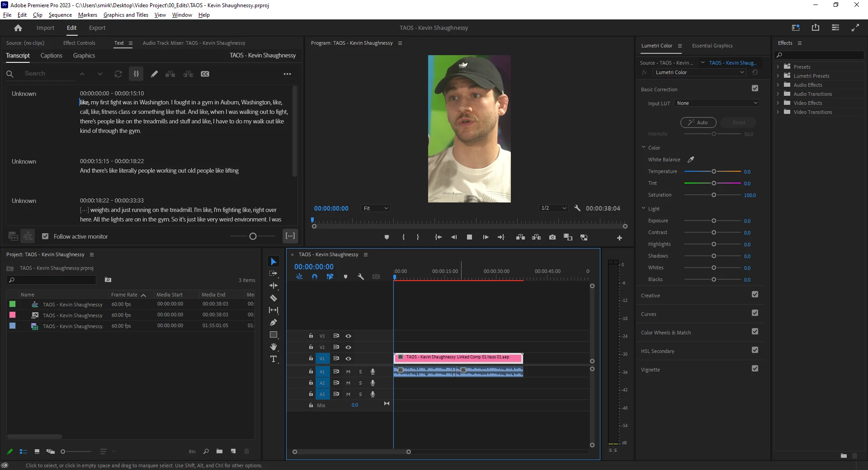Open program monitor settings wrench
Image resolution: width=868 pixels, height=470 pixels.
tap(577, 208)
